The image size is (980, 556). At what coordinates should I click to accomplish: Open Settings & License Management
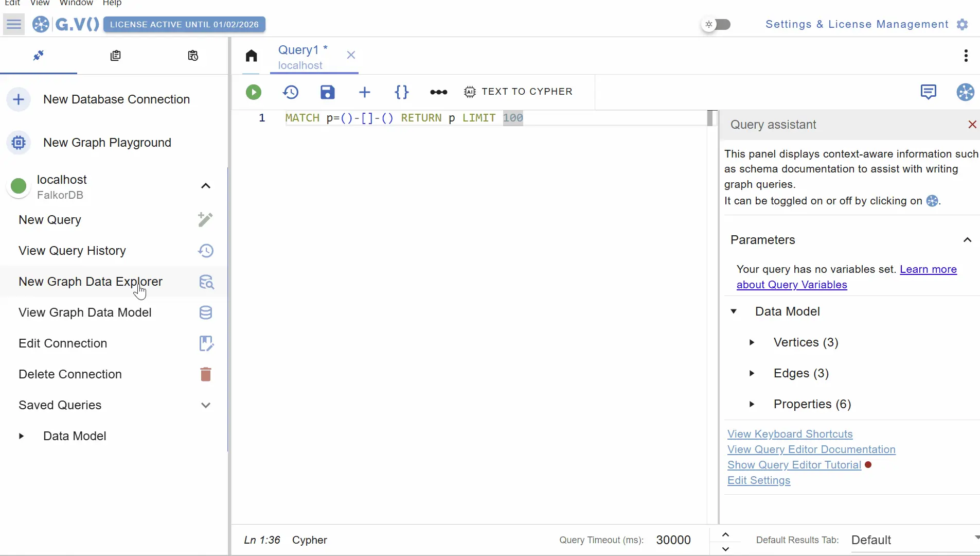pos(857,24)
